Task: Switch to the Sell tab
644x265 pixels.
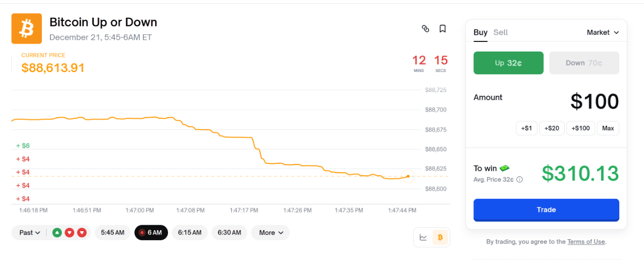Action: 500,32
